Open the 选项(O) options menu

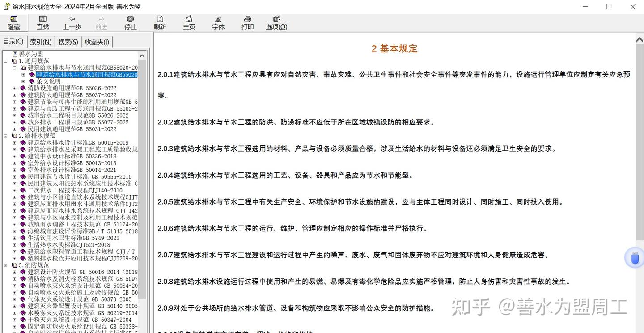point(276,22)
